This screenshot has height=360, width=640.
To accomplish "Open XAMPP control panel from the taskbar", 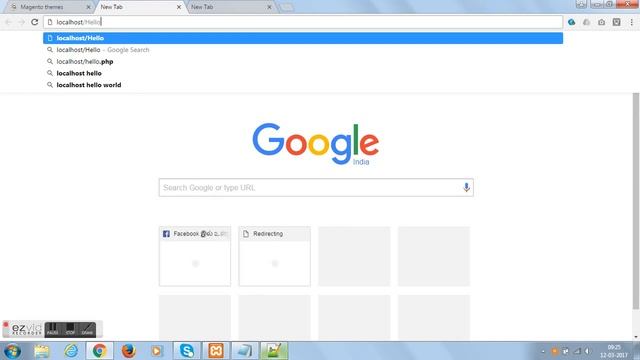I will (216, 351).
